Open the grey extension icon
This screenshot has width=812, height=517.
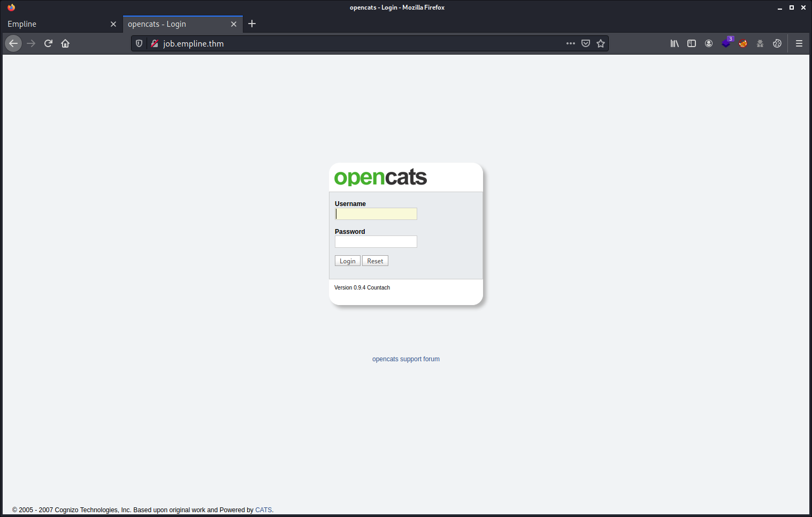coord(760,43)
